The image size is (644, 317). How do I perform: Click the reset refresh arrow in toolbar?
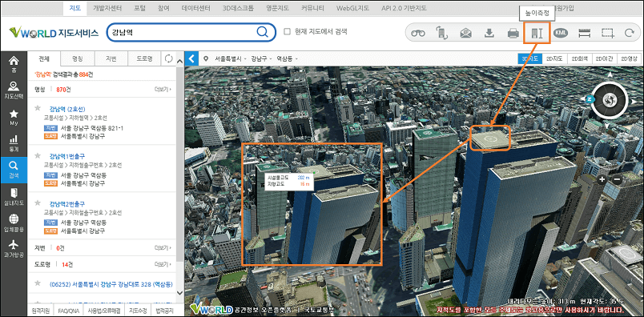click(630, 34)
